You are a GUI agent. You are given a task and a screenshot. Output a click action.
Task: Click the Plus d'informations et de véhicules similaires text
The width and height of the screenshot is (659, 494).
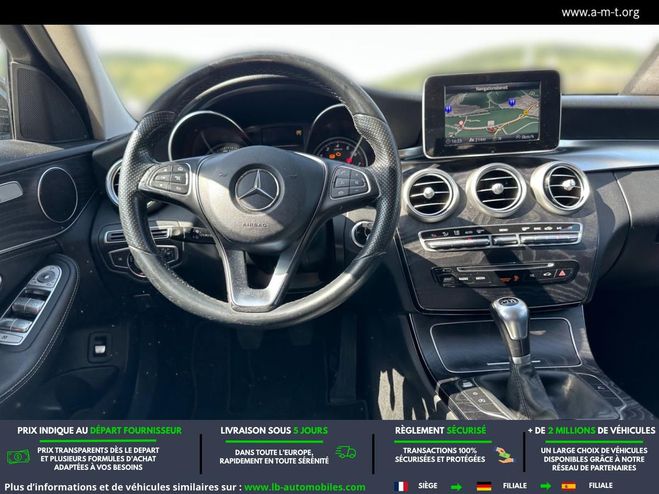point(123,487)
